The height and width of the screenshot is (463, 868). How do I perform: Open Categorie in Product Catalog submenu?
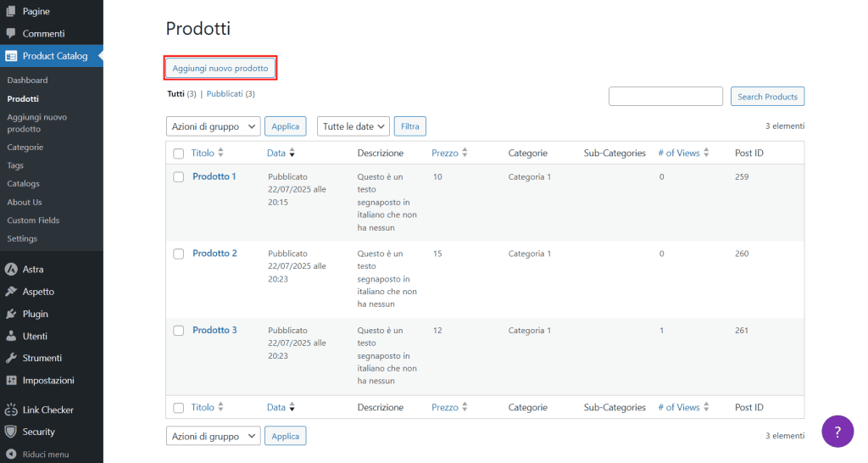tap(25, 148)
